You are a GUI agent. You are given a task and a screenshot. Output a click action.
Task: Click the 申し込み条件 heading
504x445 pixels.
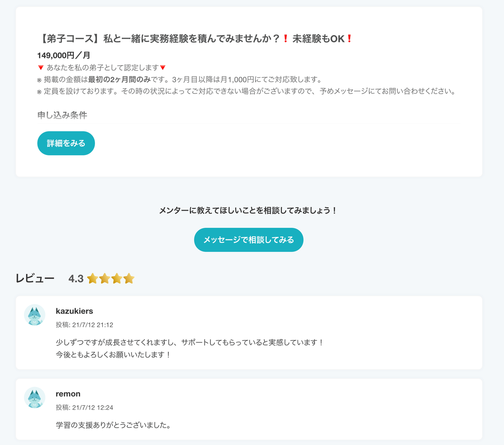(x=62, y=115)
